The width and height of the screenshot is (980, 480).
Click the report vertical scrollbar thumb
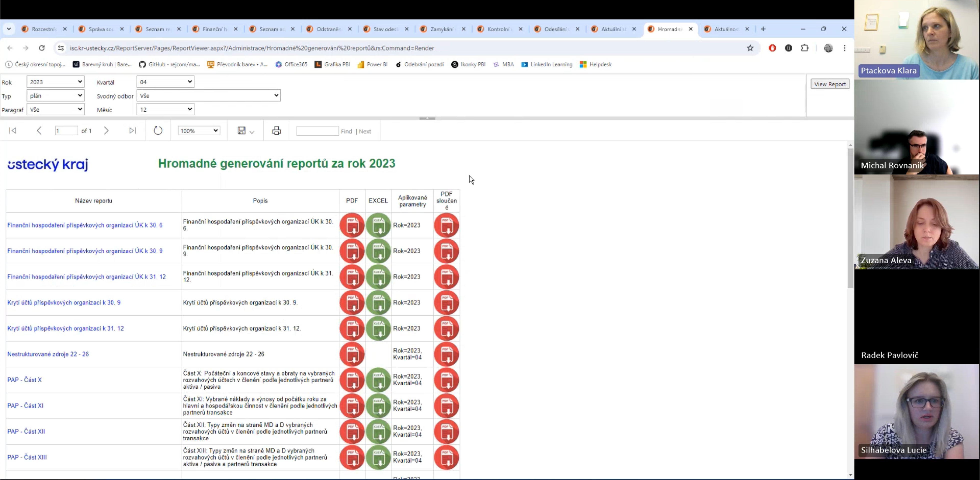pyautogui.click(x=850, y=218)
